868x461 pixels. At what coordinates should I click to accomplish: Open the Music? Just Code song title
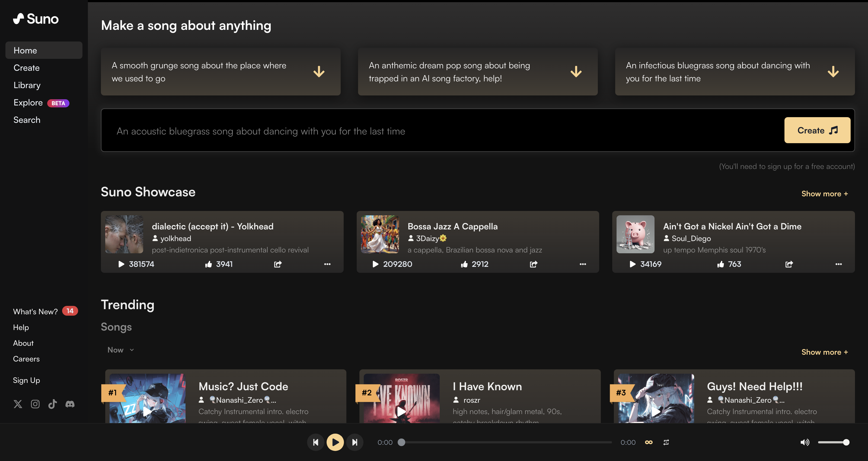click(x=243, y=386)
